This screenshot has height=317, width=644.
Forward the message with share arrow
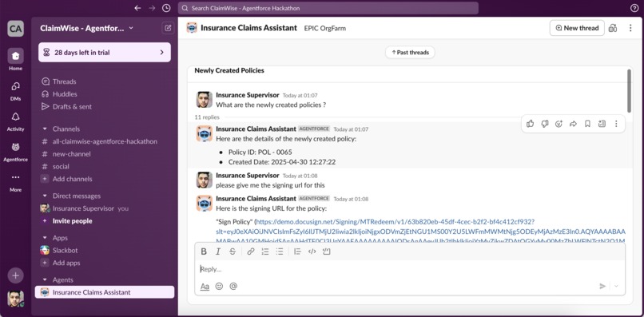[573, 124]
